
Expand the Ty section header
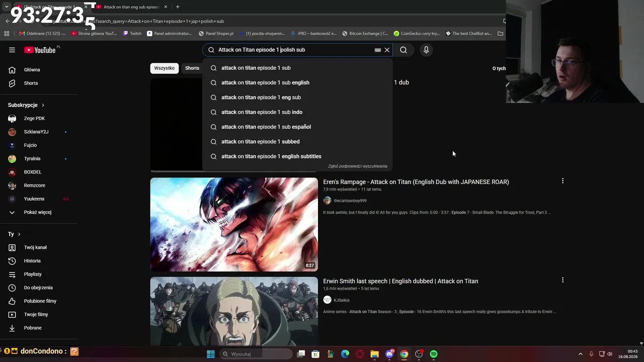click(14, 234)
